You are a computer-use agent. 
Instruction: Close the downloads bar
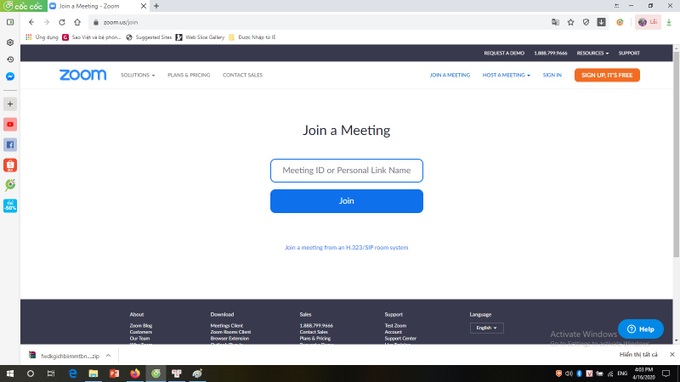pos(672,355)
